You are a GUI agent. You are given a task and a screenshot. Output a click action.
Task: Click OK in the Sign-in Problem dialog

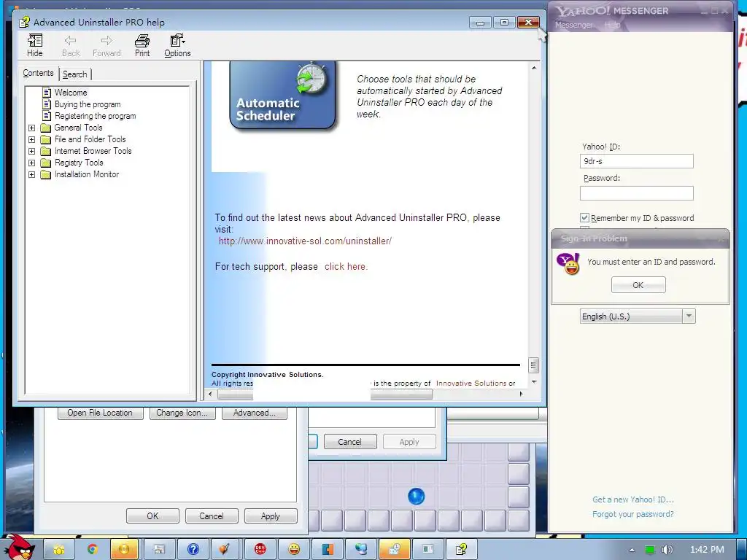(x=638, y=285)
